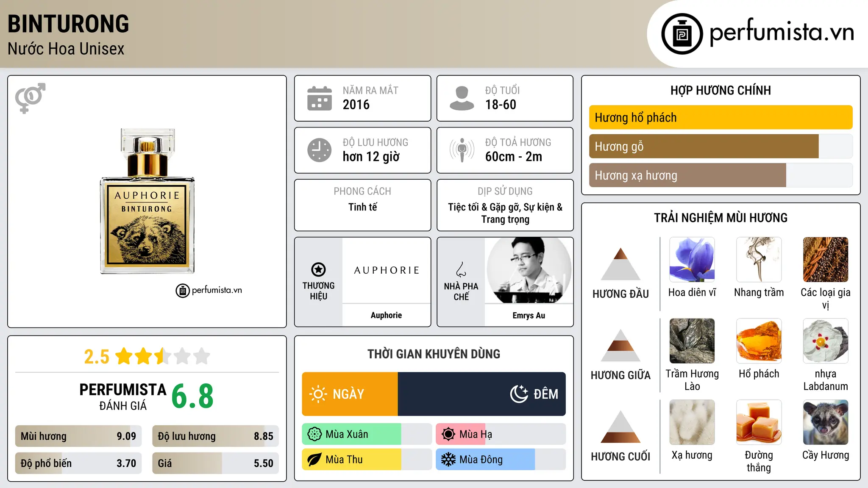Click the occasion text Tiệc tối & Gặp gỡ
This screenshot has height=488, width=868.
pyautogui.click(x=484, y=207)
